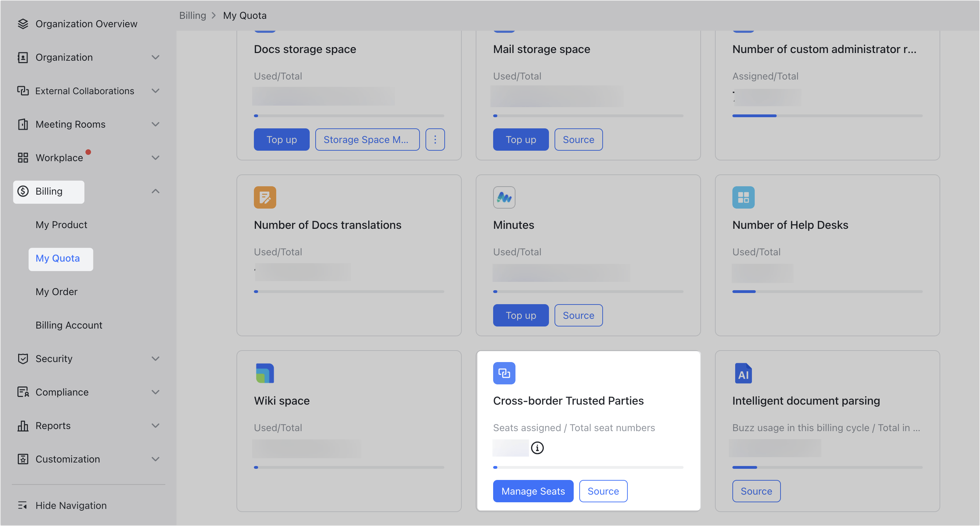Image resolution: width=980 pixels, height=526 pixels.
Task: Click the Billing dollar icon
Action: (x=23, y=191)
